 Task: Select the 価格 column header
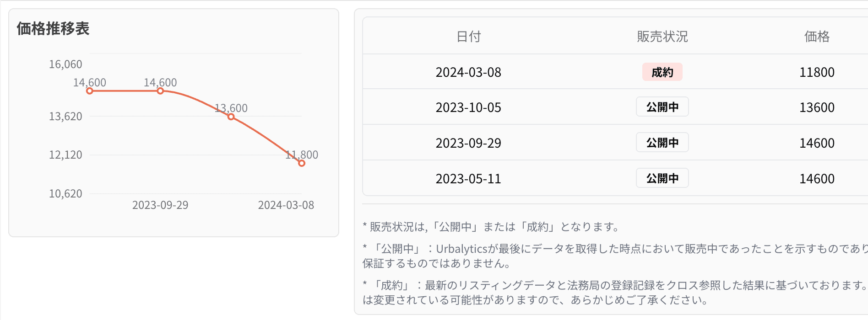point(817,37)
